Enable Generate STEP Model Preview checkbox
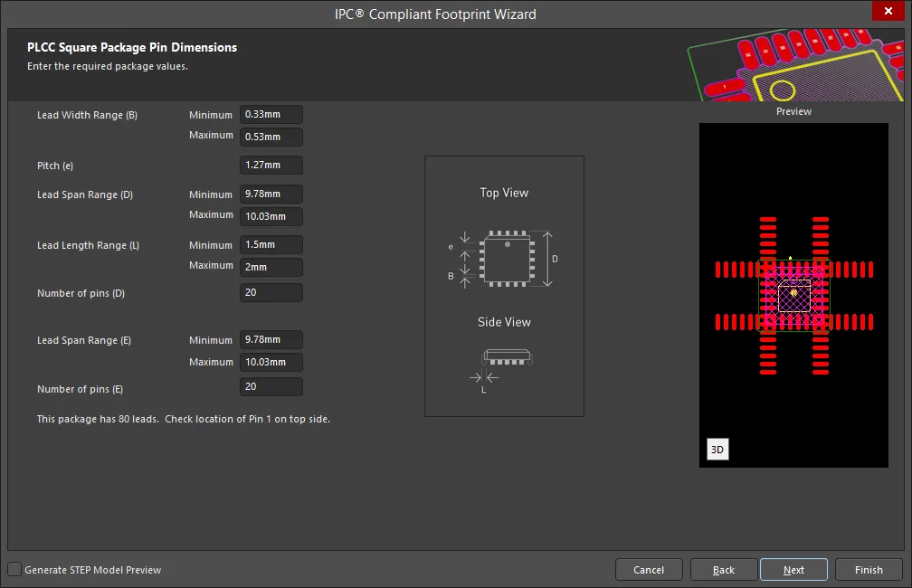The image size is (912, 588). click(x=14, y=569)
